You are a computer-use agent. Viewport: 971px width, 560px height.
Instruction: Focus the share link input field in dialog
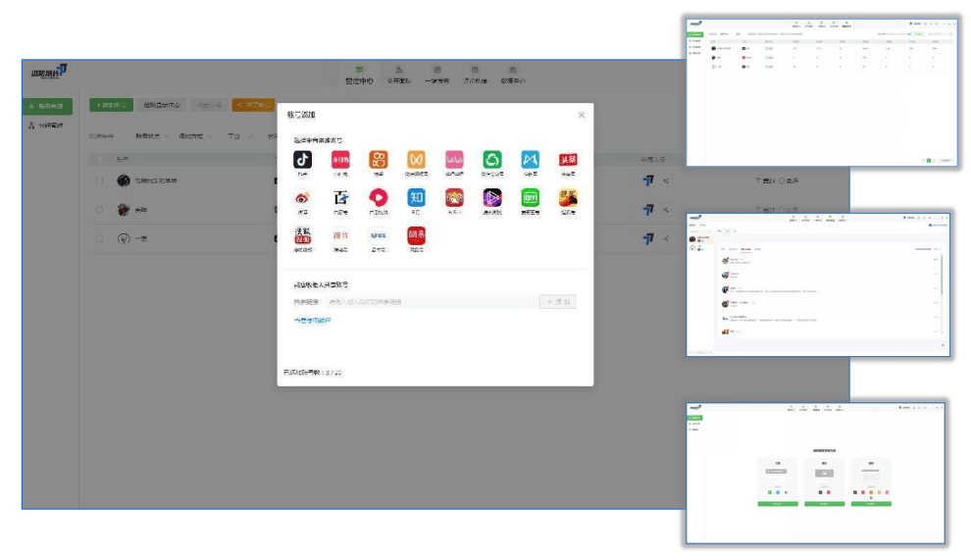[x=432, y=302]
